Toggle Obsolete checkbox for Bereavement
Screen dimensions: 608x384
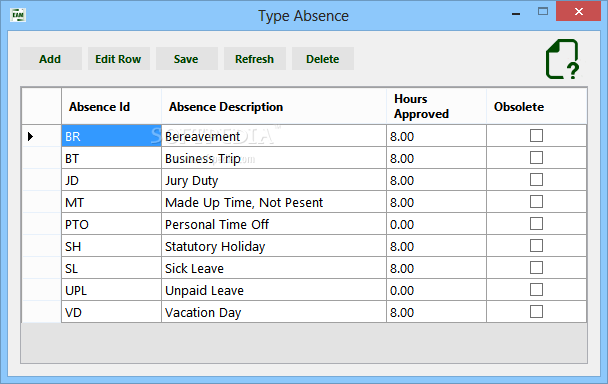coord(536,136)
